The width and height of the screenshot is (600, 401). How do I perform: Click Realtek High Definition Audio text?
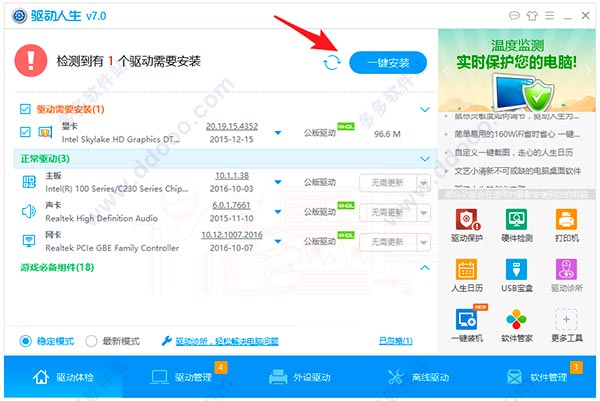(101, 218)
